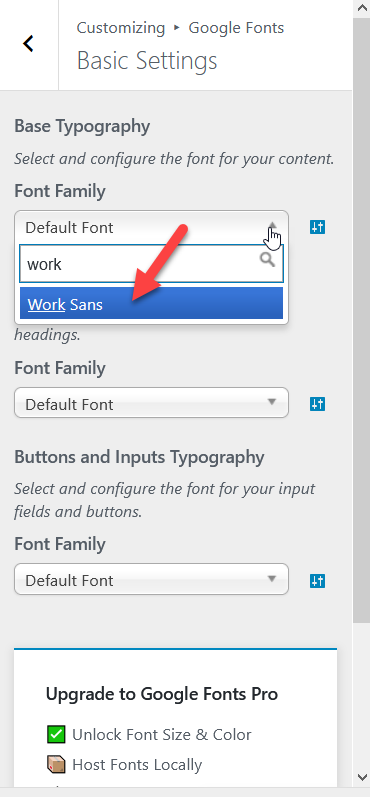370x797 pixels.
Task: Go back using the left chevron arrow
Action: [x=28, y=44]
